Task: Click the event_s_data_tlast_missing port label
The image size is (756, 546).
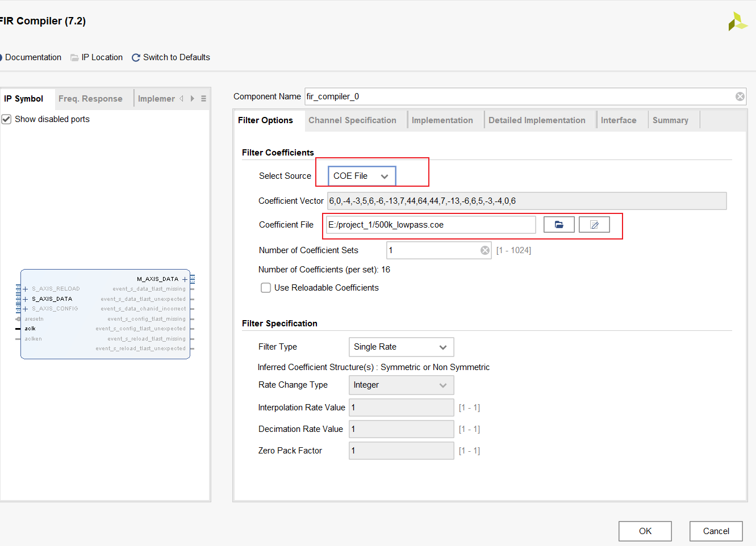Action: [x=149, y=289]
